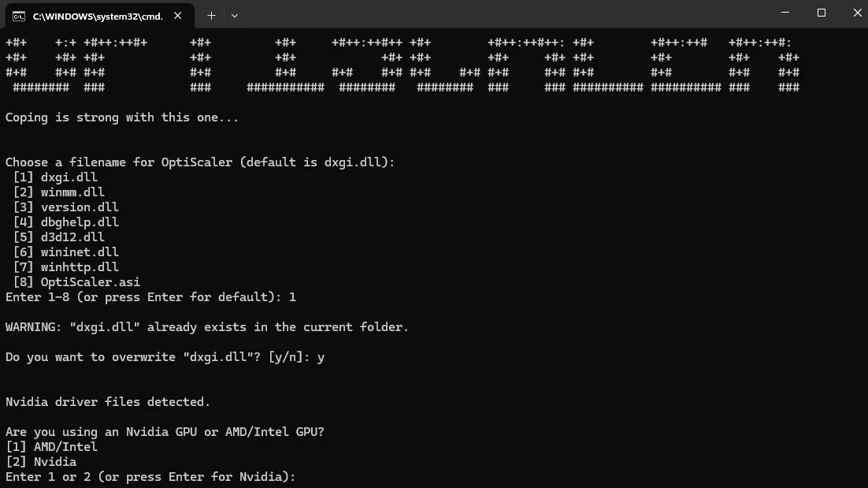
Task: Open a new tab with the plus button
Action: coord(211,15)
